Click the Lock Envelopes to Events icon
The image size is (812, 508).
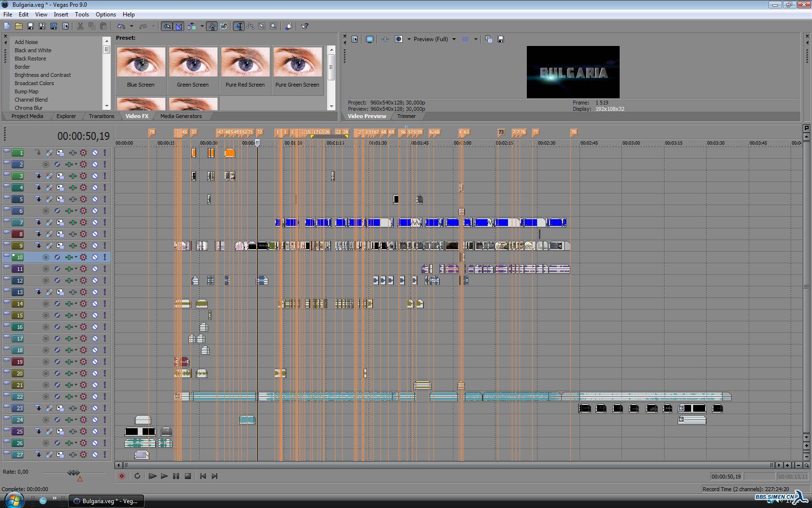click(212, 26)
